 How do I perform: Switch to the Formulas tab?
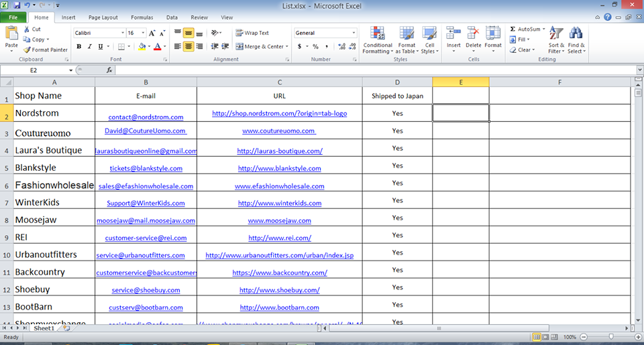pos(142,17)
